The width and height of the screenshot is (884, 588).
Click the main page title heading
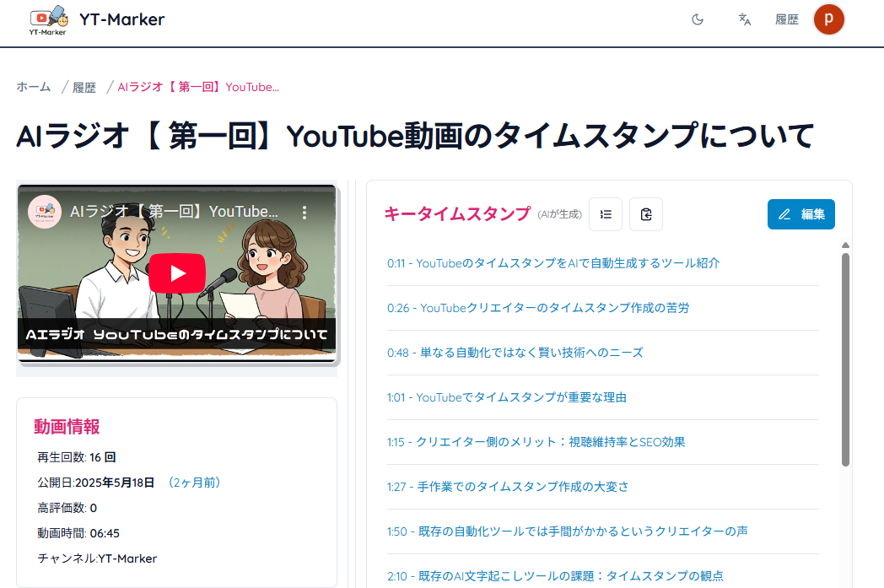(415, 137)
